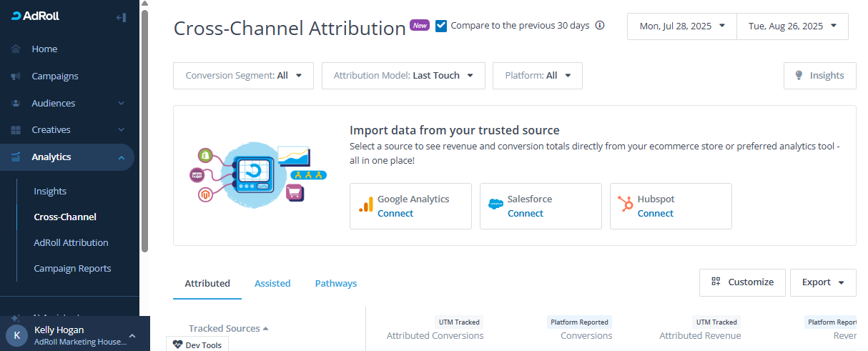Sort by Tracked Sources column header
Viewport: 868px width, 351px height.
coord(225,329)
